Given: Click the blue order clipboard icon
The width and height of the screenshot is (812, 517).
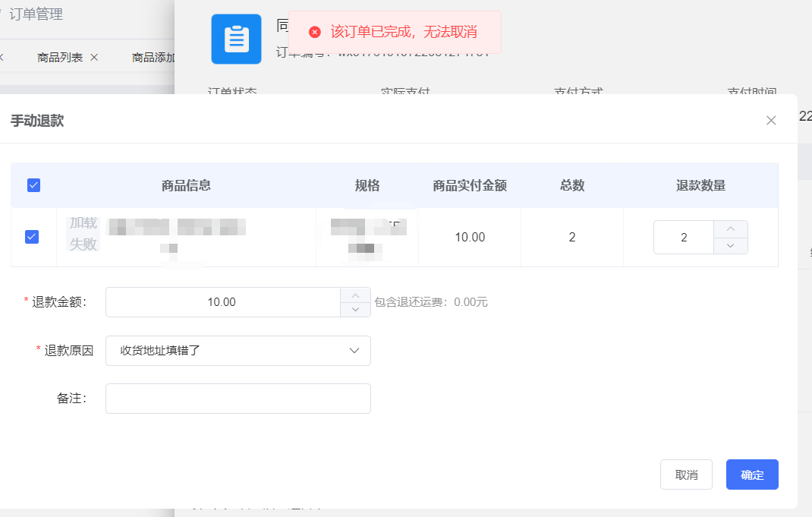Looking at the screenshot, I should (236, 39).
